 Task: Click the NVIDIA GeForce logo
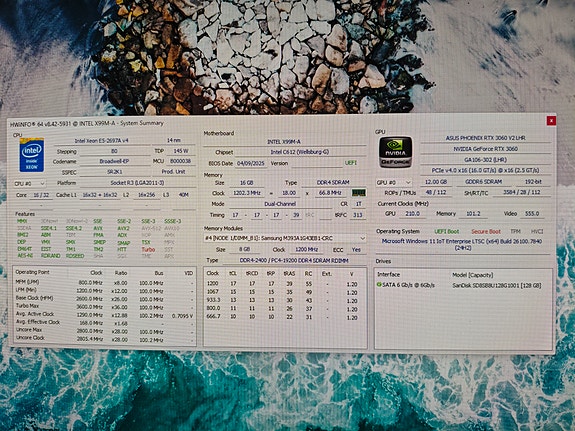(396, 151)
